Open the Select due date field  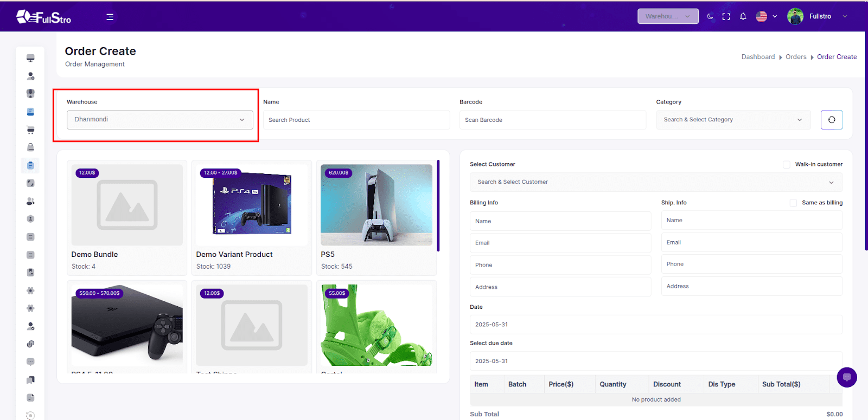tap(656, 361)
